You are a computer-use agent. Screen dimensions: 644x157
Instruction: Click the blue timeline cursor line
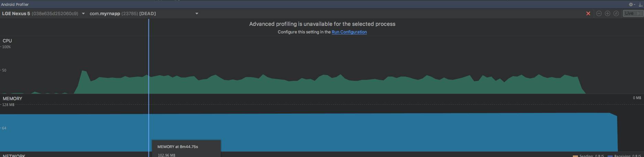click(149, 62)
